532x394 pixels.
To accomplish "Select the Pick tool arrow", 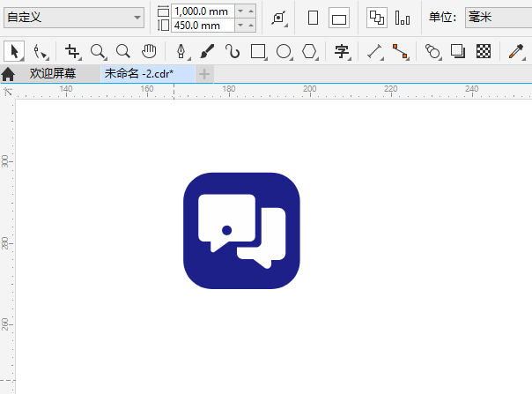I will tap(15, 51).
